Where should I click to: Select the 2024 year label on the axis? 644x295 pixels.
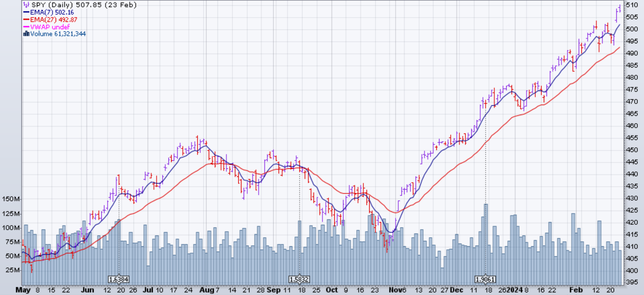click(514, 290)
